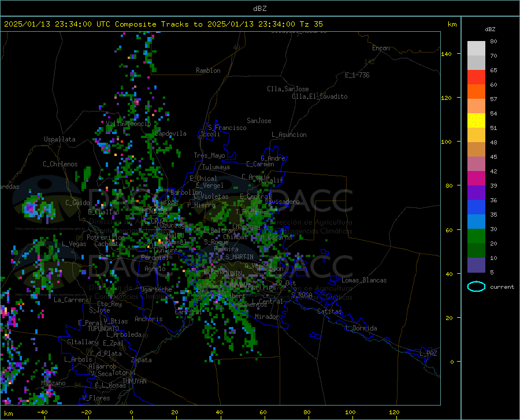
Task: Click the 'S_Francisco' map label
Action: 227,128
